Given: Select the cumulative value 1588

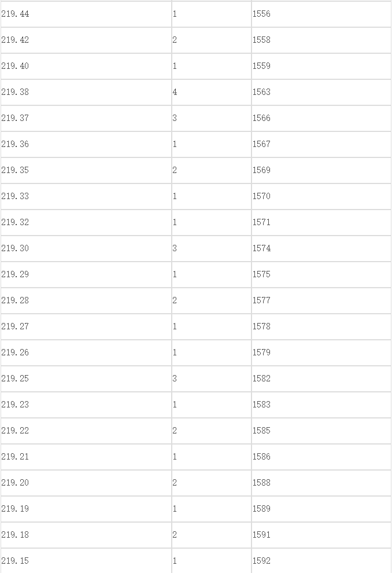Looking at the screenshot, I should point(321,483).
